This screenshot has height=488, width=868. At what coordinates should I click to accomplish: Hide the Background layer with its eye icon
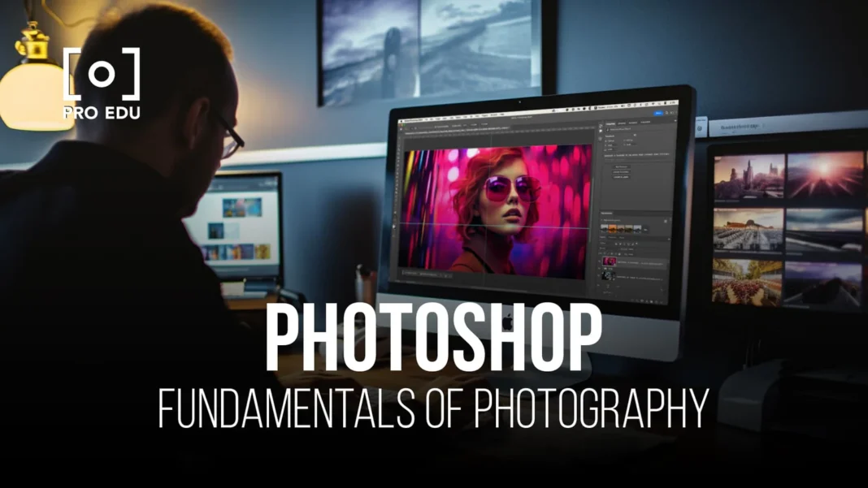pos(600,275)
